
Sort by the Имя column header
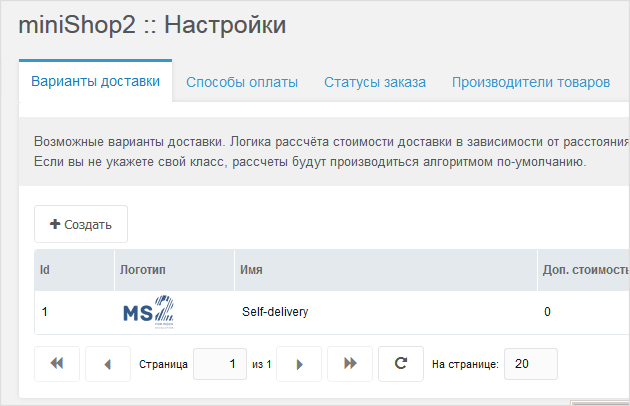coord(385,270)
